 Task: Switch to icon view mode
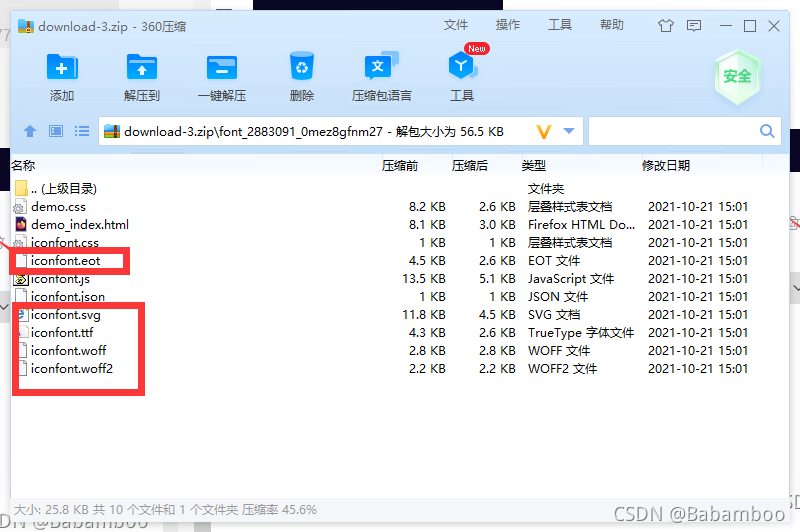point(56,132)
